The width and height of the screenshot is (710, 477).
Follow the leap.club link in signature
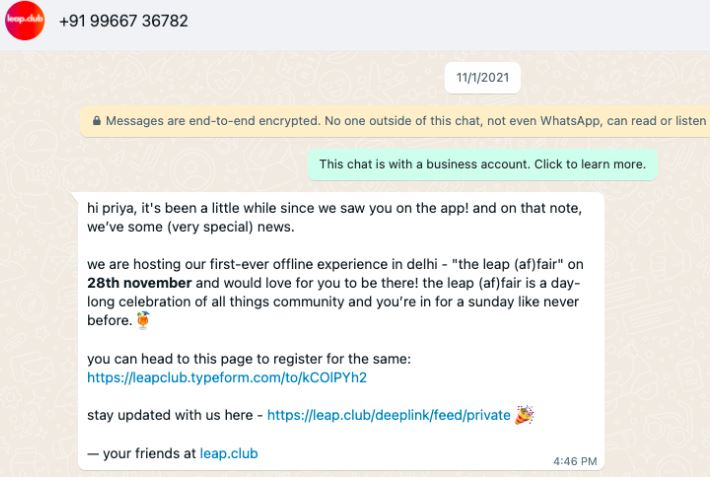(229, 453)
